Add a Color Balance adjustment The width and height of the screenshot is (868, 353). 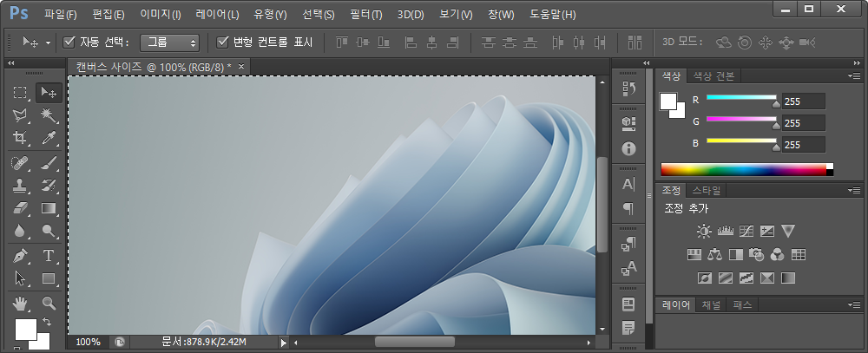pos(715,254)
